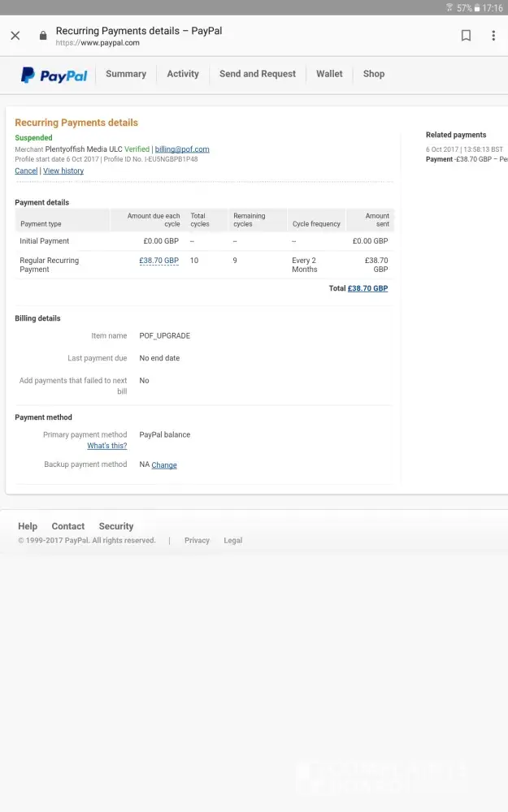Click the Regular Recurring Payment row label
The width and height of the screenshot is (508, 812).
pos(49,265)
